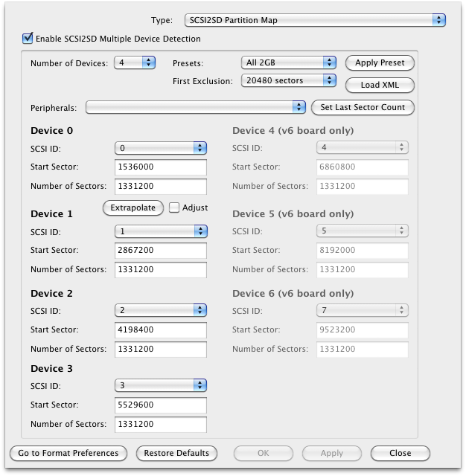Image resolution: width=466 pixels, height=476 pixels.
Task: Click the Load XML button
Action: (380, 85)
